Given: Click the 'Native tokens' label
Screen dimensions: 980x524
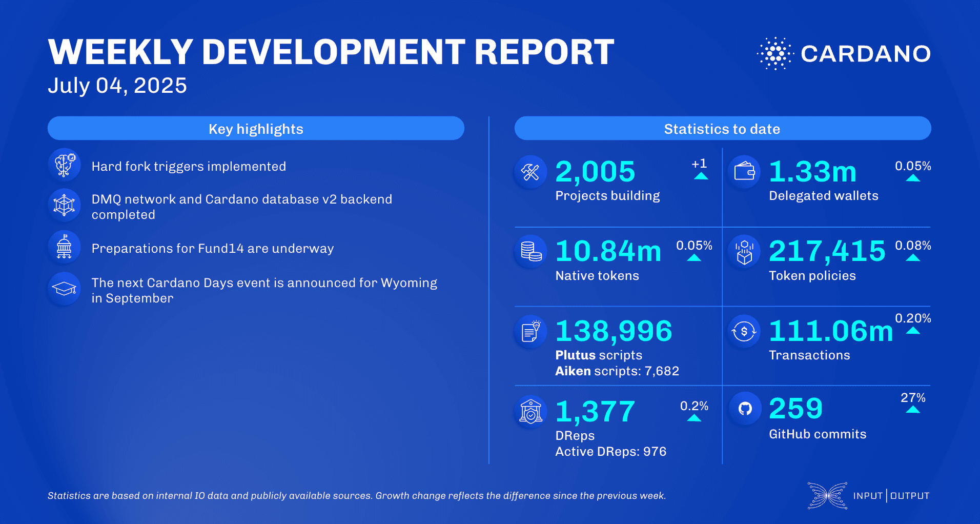Looking at the screenshot, I should 597,276.
